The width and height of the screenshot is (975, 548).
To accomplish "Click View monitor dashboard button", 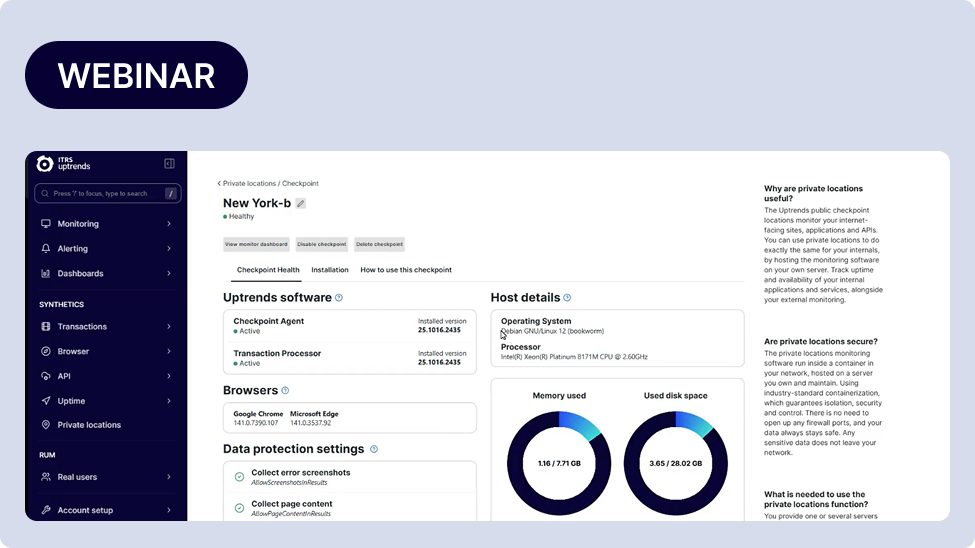I will (x=256, y=244).
